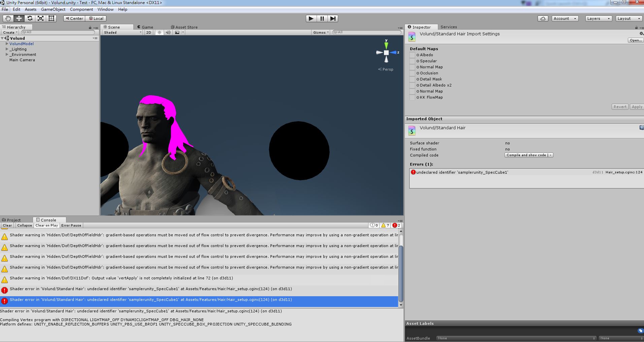This screenshot has width=644, height=342.
Task: Switch to the Project tab
Action: (11, 220)
